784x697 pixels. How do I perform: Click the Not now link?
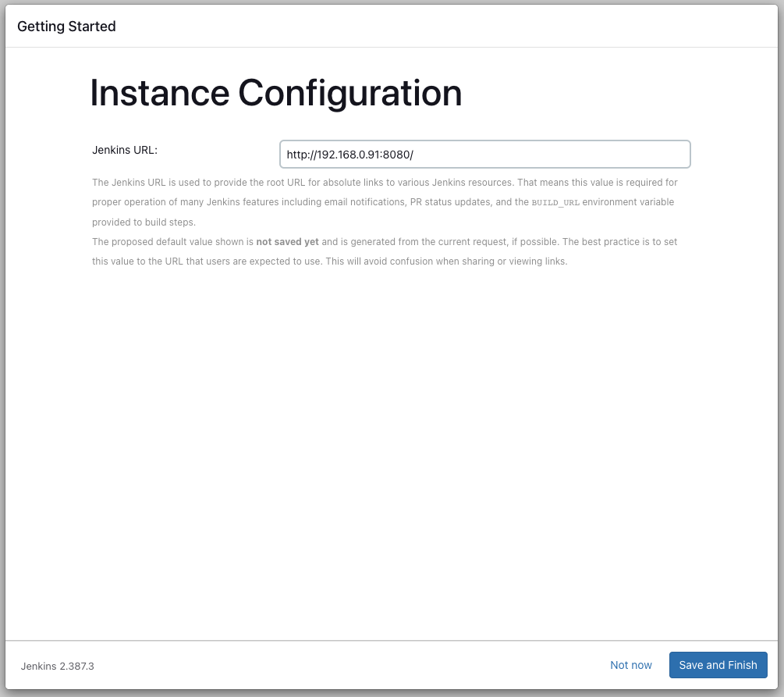coord(630,665)
